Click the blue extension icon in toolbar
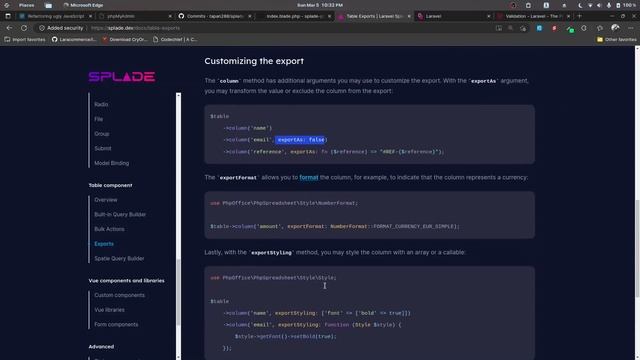Image resolution: width=640 pixels, height=360 pixels. 539,28
